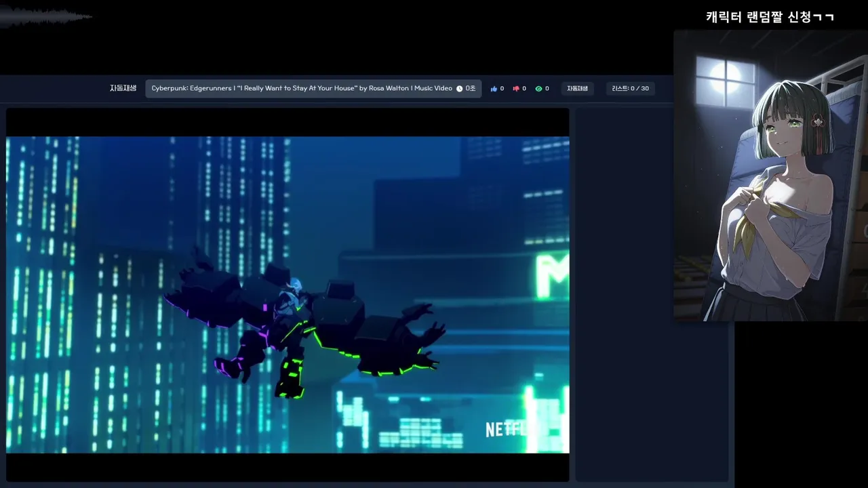The width and height of the screenshot is (868, 488).
Task: Click the clock icon beside 0초
Action: coord(459,89)
